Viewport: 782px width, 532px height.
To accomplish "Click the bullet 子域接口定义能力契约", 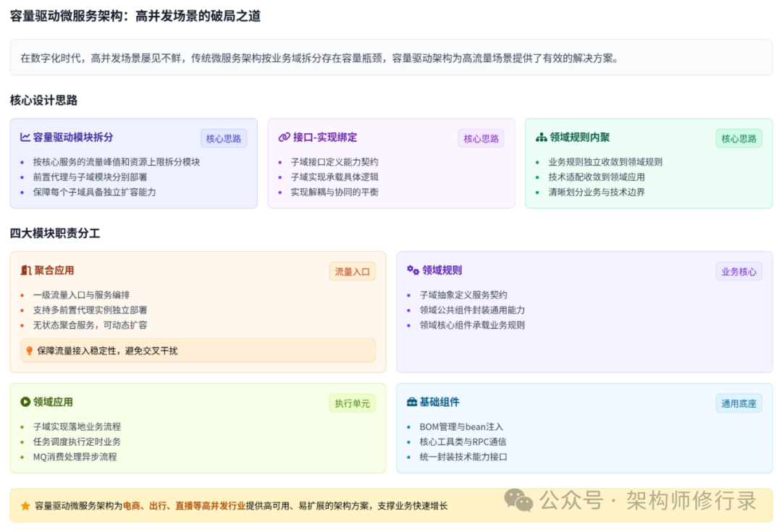I will [x=334, y=162].
